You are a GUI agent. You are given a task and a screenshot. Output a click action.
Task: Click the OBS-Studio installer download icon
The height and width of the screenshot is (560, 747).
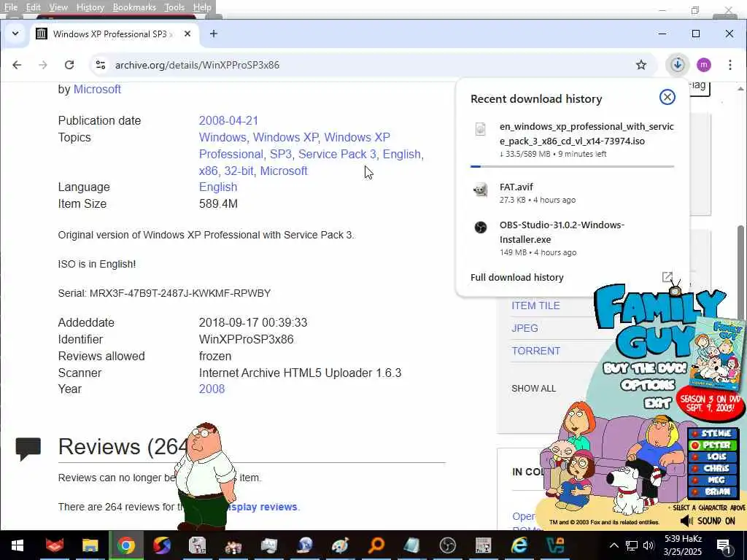pos(481,227)
